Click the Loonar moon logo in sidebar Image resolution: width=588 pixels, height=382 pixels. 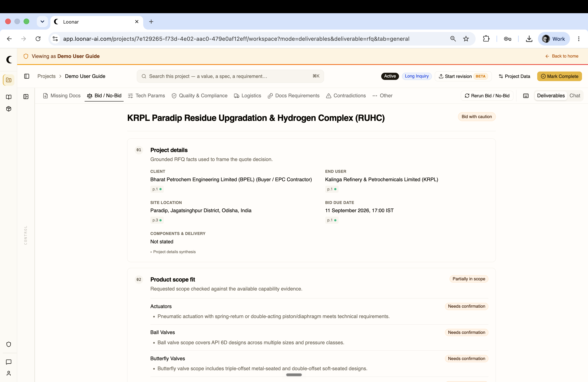click(9, 60)
